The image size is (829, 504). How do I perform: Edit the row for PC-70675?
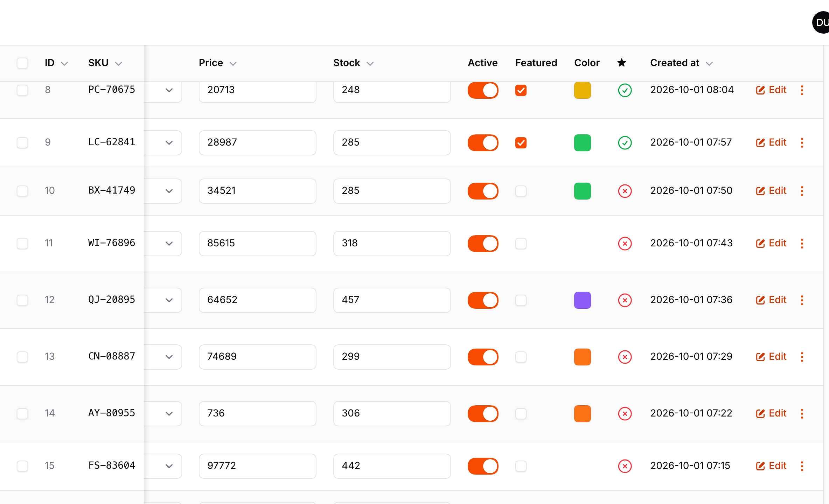coord(771,90)
